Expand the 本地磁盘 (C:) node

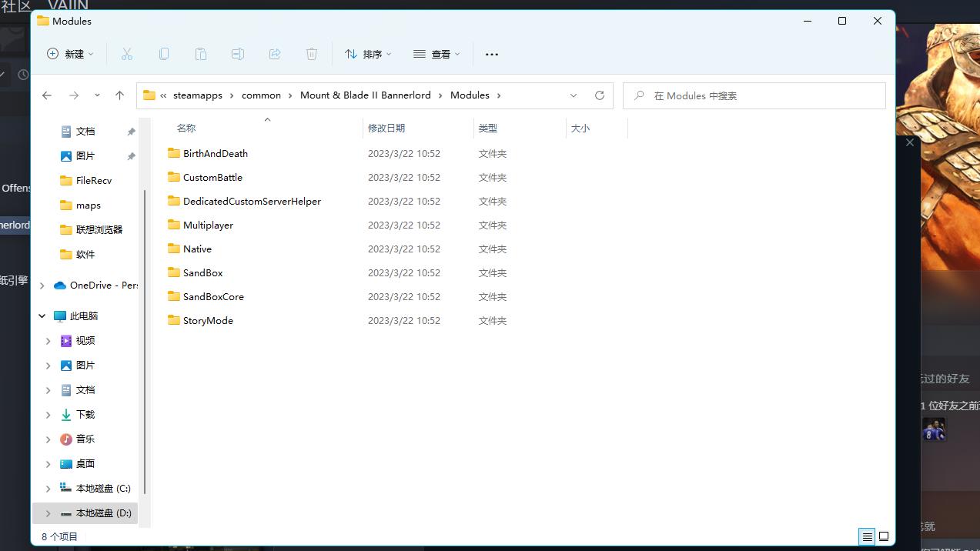pyautogui.click(x=48, y=489)
